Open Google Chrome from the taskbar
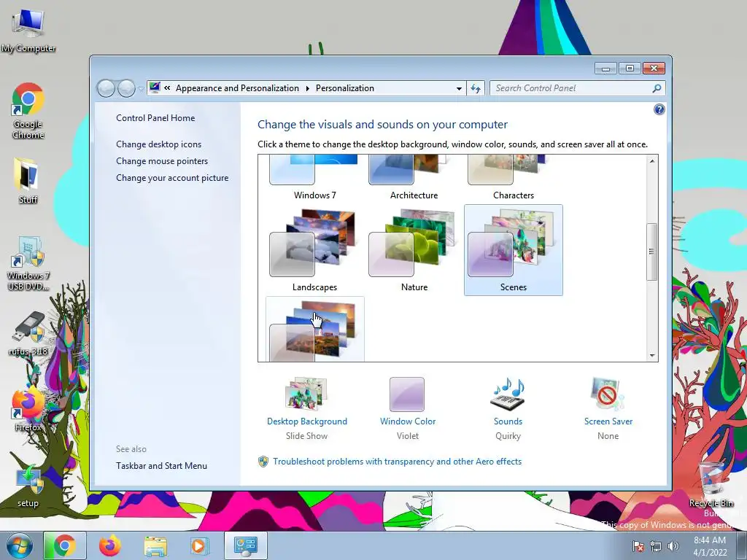 [x=64, y=545]
